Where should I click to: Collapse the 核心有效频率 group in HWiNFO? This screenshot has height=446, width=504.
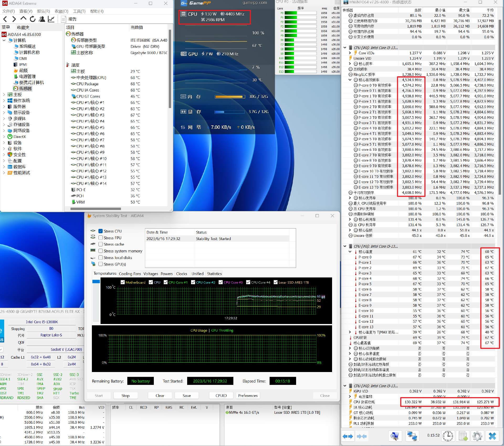[x=350, y=80]
